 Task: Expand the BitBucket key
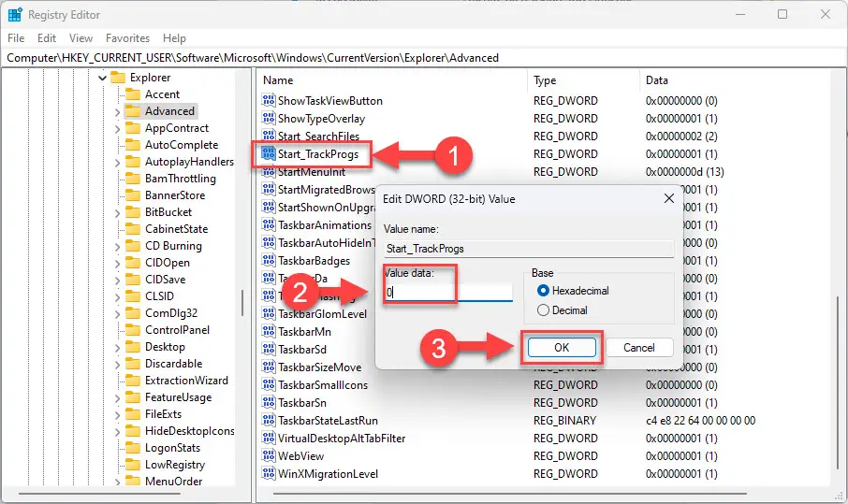pos(117,213)
